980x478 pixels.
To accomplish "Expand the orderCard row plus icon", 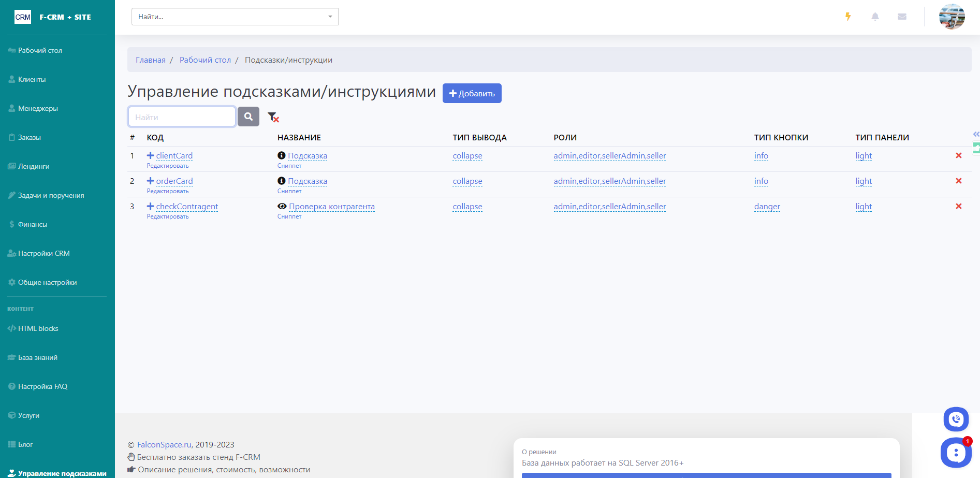I will 150,181.
